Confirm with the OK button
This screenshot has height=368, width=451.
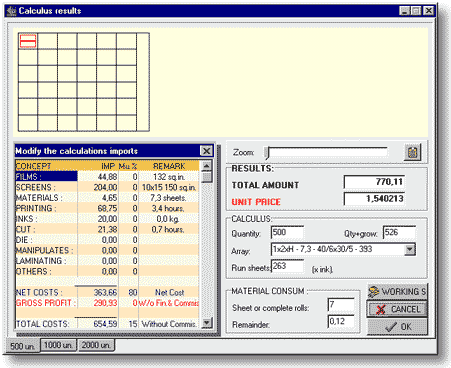pyautogui.click(x=397, y=327)
